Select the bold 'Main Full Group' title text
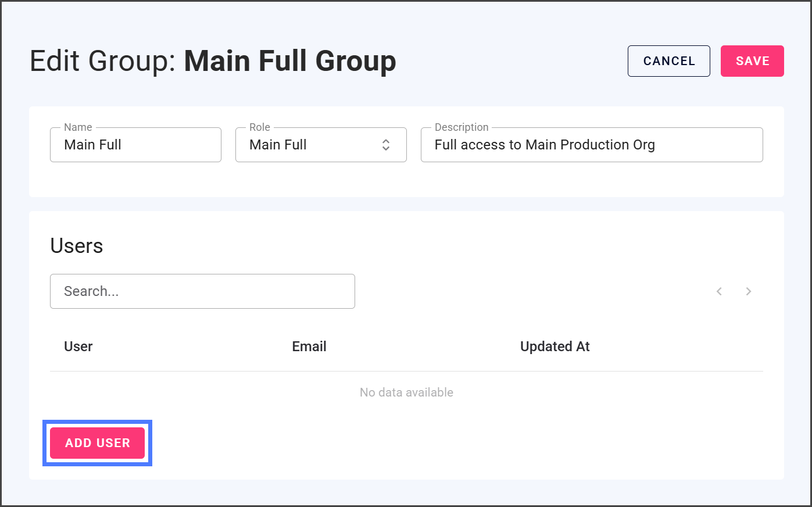 [290, 61]
